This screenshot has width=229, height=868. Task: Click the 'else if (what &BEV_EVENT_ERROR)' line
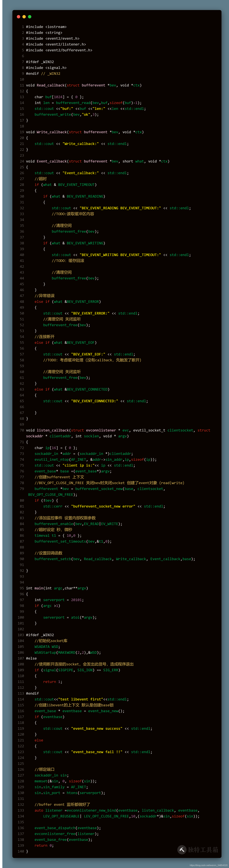pyautogui.click(x=68, y=302)
